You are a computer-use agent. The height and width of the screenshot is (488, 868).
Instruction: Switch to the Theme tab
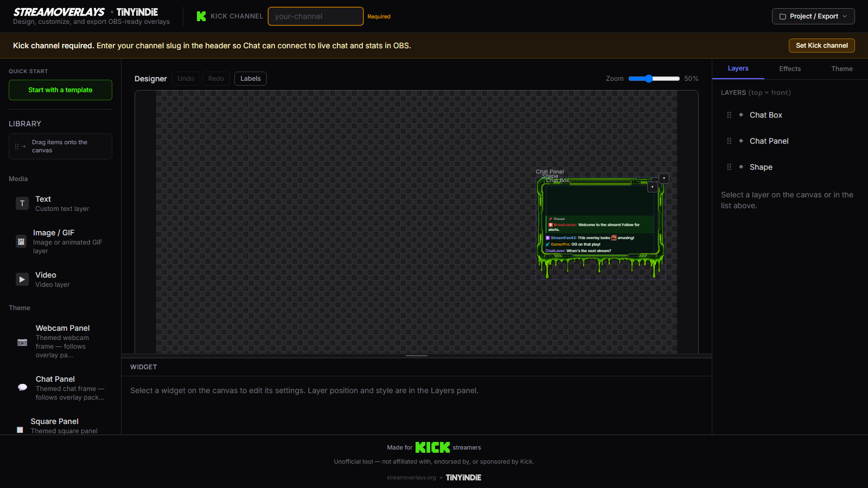[842, 69]
